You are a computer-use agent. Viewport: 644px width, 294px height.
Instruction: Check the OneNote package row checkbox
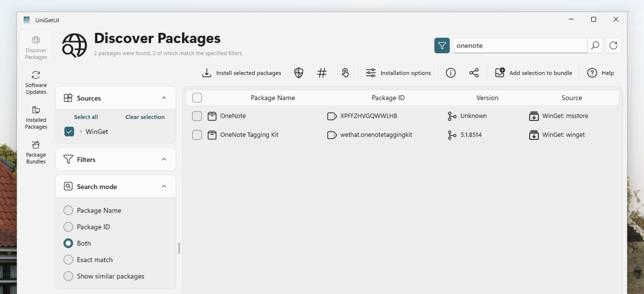(197, 116)
